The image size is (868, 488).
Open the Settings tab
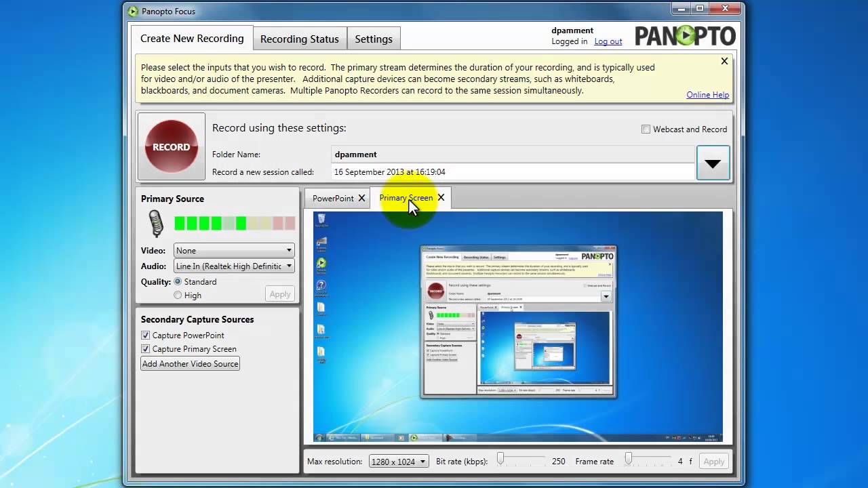tap(374, 39)
